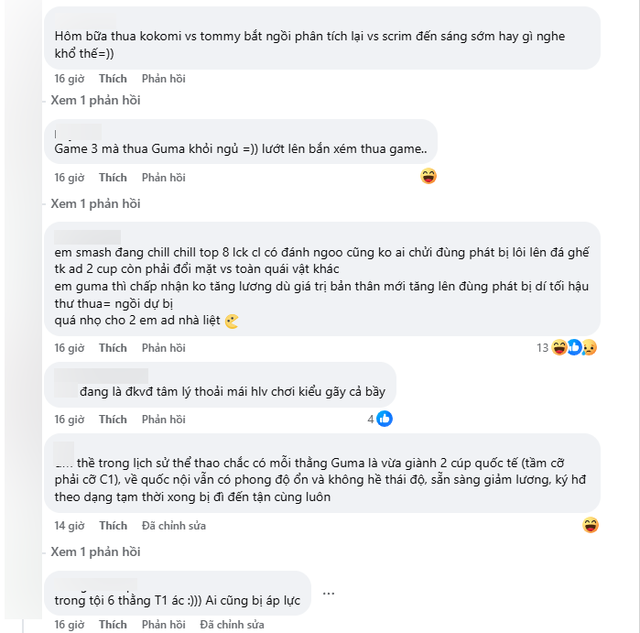
Task: Like the "trong tội 6 thằng T1" comment
Action: [113, 624]
